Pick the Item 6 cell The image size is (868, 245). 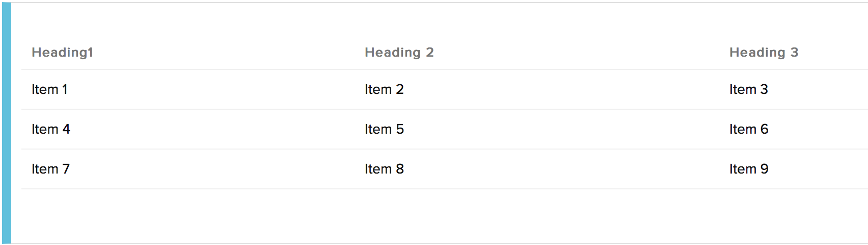[x=748, y=129]
